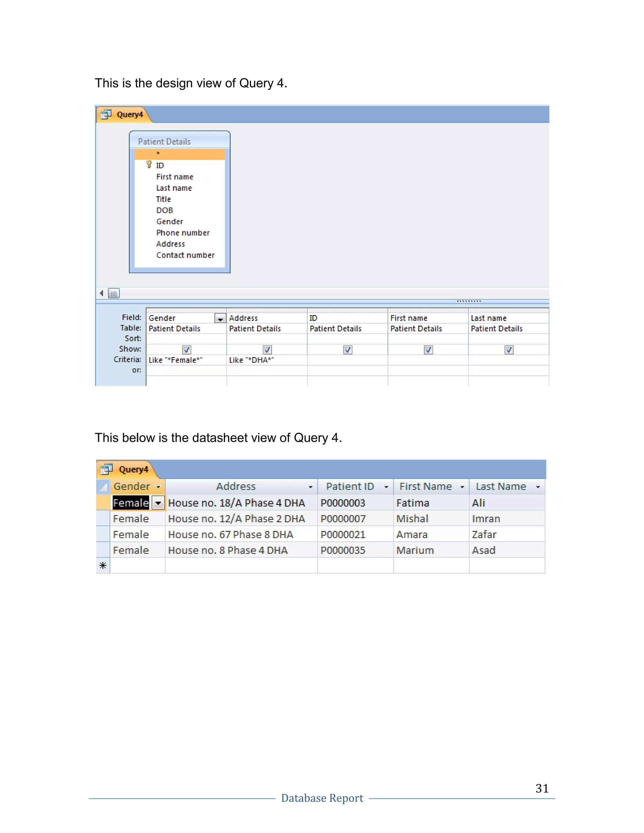This screenshot has width=644, height=833.
Task: Click Patient ID cell P0000003
Action: pos(356,503)
